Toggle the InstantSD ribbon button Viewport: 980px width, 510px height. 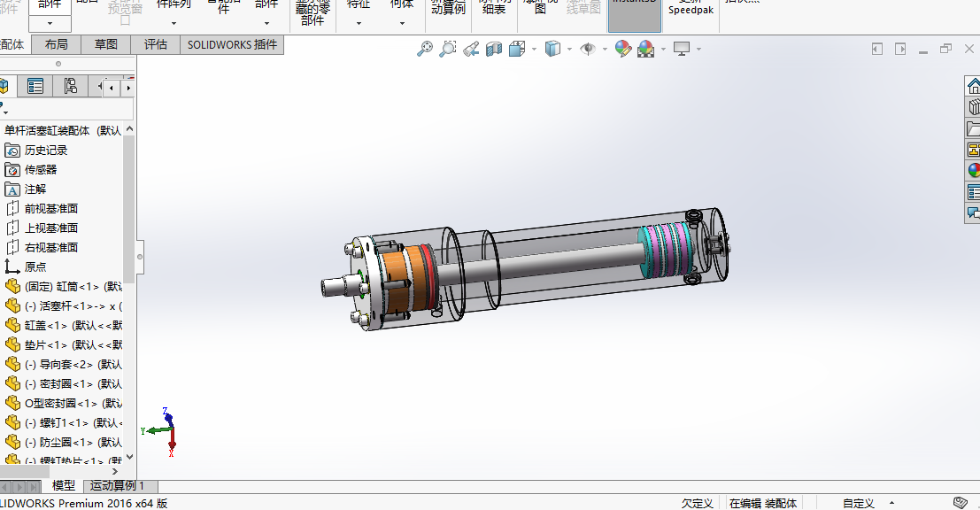(x=635, y=14)
